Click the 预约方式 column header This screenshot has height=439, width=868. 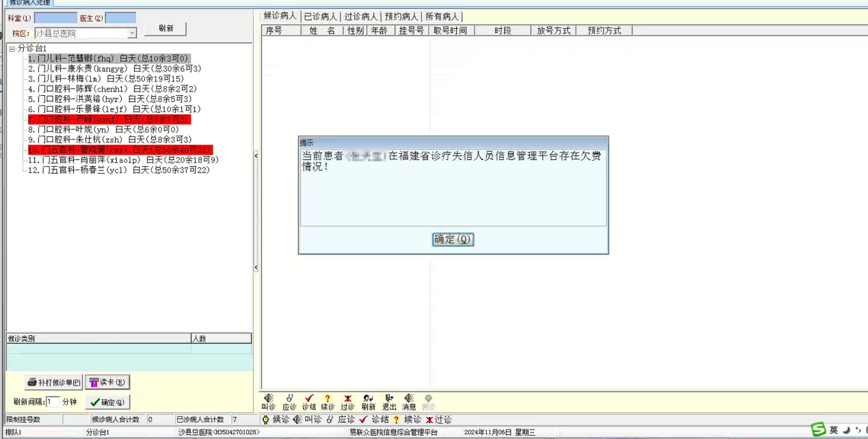point(605,31)
